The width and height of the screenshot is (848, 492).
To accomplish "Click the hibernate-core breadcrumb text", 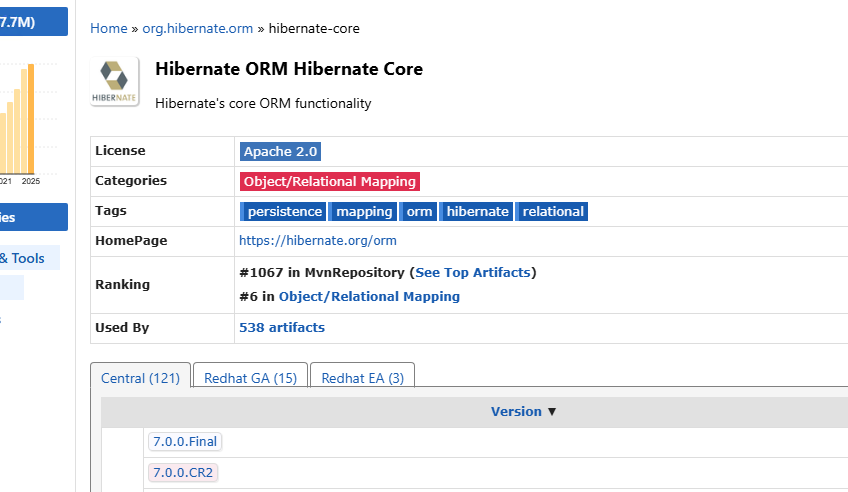I will 314,29.
